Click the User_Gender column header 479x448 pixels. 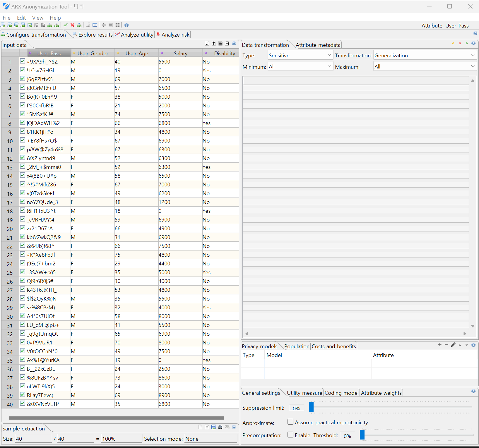[93, 53]
